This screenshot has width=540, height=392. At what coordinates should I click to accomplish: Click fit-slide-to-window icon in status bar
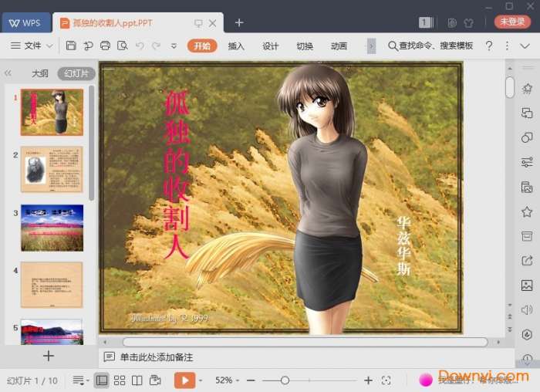click(x=386, y=380)
